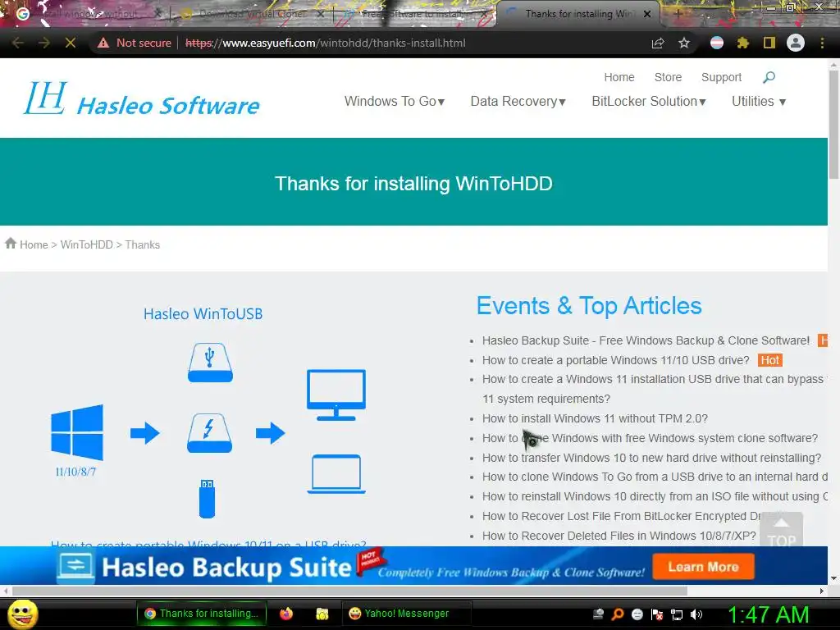The image size is (840, 630).
Task: Open reinstall Windows 10 from ISO article
Action: click(x=655, y=496)
